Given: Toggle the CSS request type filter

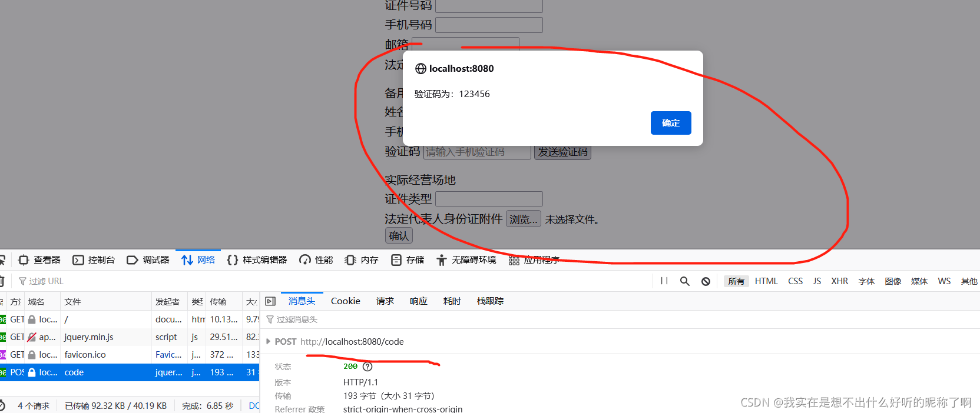Looking at the screenshot, I should [x=795, y=281].
